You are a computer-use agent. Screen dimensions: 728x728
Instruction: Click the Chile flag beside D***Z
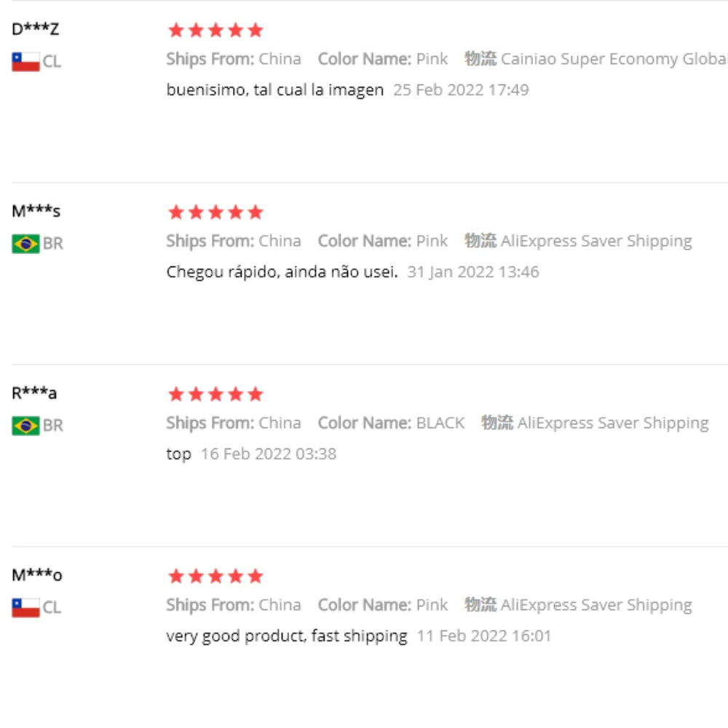(x=25, y=61)
